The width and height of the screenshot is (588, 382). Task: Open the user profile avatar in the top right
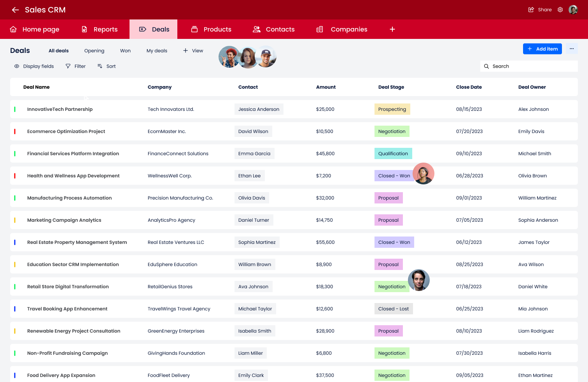[573, 10]
